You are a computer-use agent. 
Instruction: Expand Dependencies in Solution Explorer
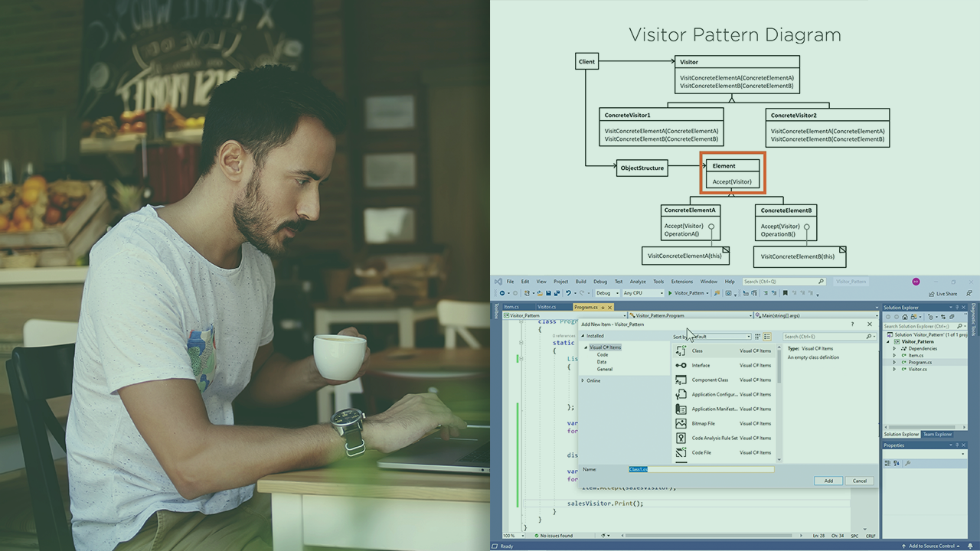point(896,348)
